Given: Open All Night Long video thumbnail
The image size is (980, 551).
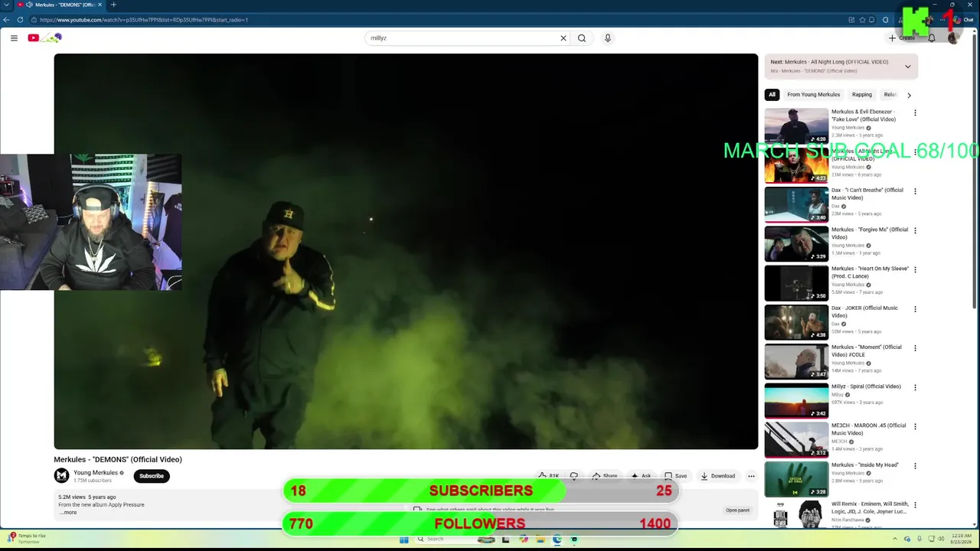Looking at the screenshot, I should point(796,165).
